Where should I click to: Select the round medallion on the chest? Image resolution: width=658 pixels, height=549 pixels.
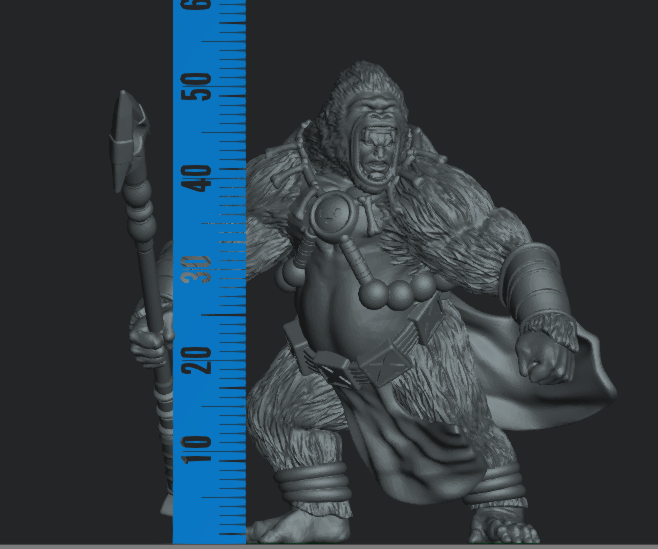(331, 214)
